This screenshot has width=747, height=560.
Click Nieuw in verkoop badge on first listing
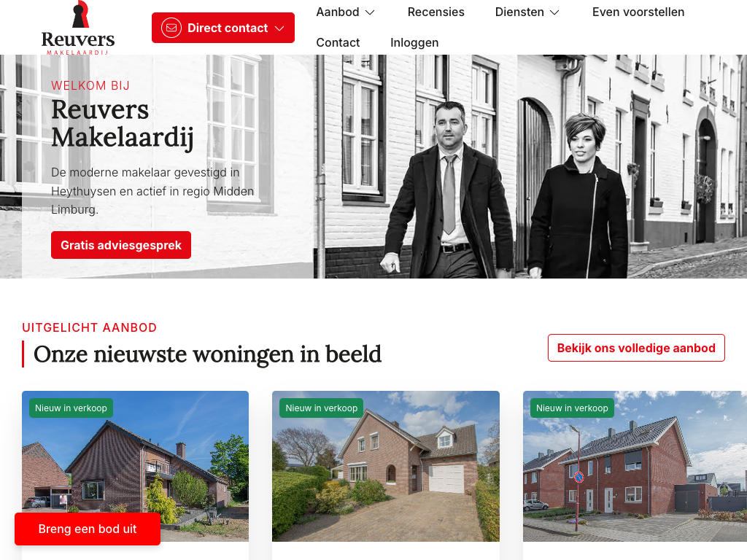[x=71, y=408]
